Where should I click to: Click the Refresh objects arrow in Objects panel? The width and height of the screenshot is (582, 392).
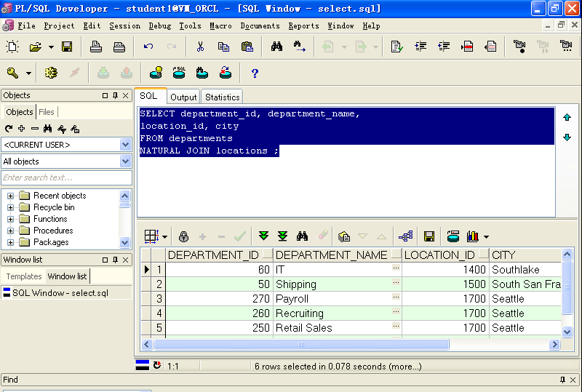pyautogui.click(x=9, y=129)
